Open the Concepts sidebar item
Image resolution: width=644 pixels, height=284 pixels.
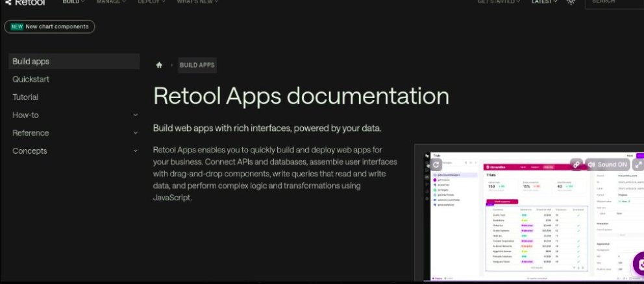pos(30,151)
